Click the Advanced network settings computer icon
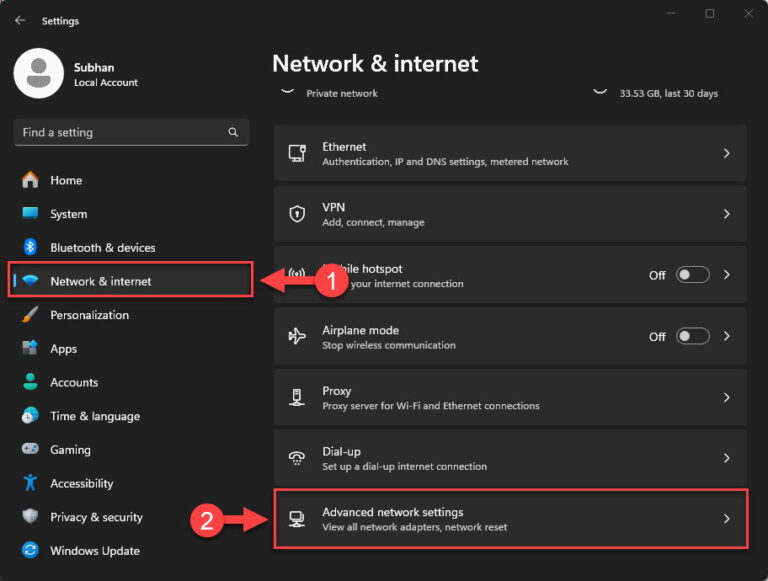 (297, 519)
